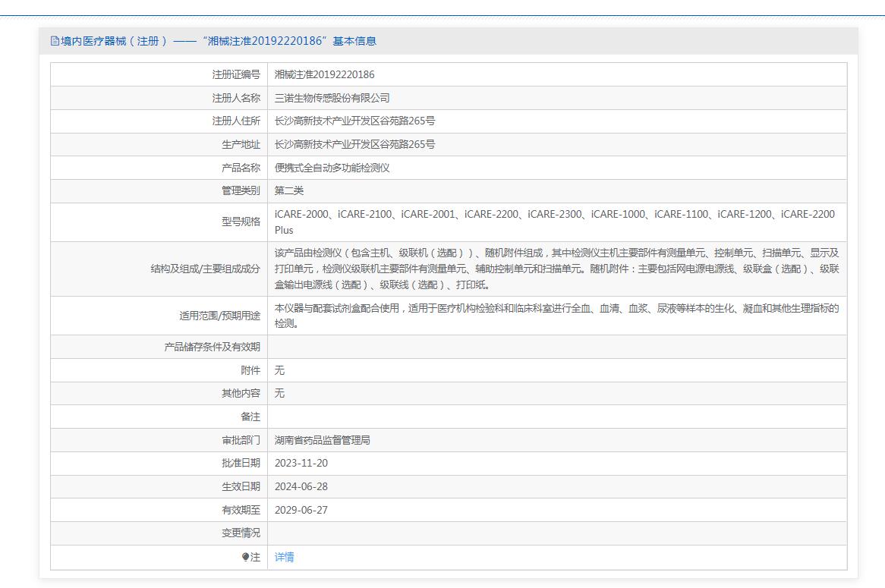Image resolution: width=885 pixels, height=588 pixels.
Task: Click the 变更情况 row label
Action: (241, 533)
